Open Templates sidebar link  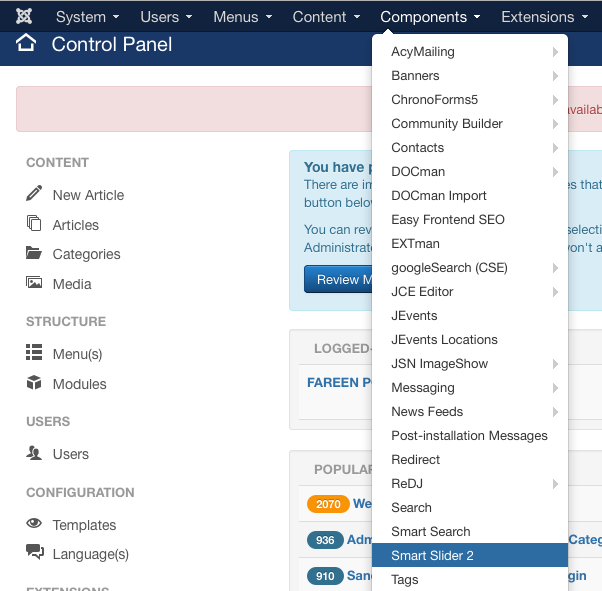(84, 525)
